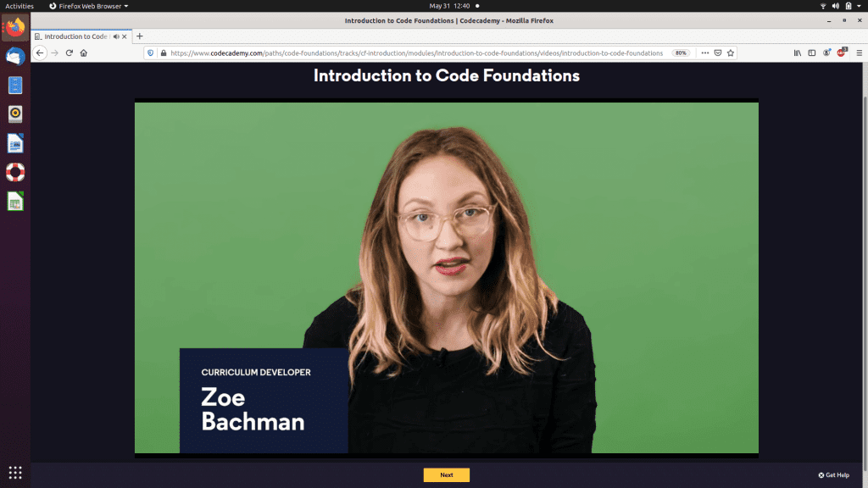The width and height of the screenshot is (868, 488).
Task: Show applications grid in the dock
Action: pos(15,473)
